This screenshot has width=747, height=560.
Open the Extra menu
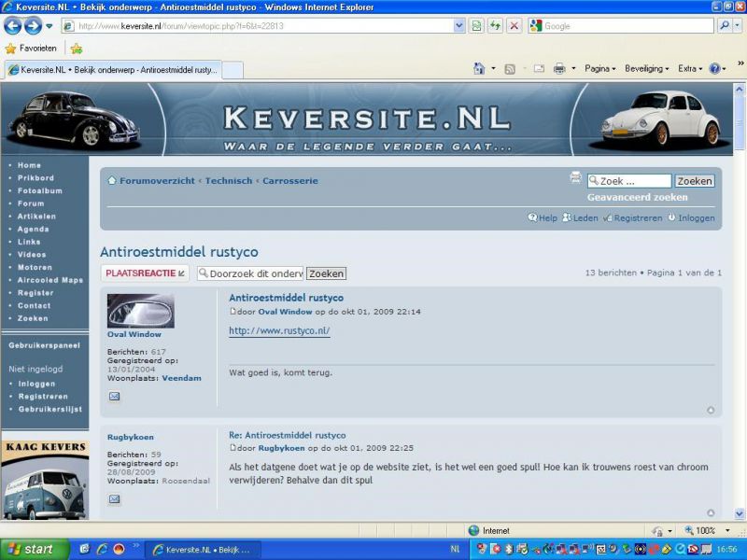point(690,68)
